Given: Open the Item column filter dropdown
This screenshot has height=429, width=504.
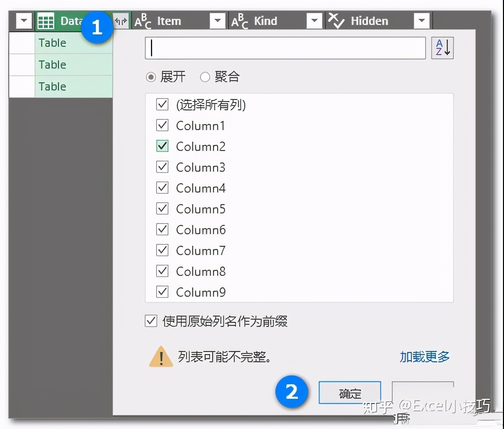Looking at the screenshot, I should 218,21.
